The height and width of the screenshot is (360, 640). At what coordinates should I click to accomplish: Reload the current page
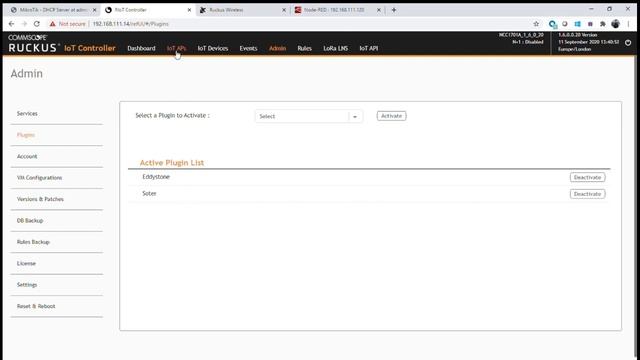click(x=37, y=24)
